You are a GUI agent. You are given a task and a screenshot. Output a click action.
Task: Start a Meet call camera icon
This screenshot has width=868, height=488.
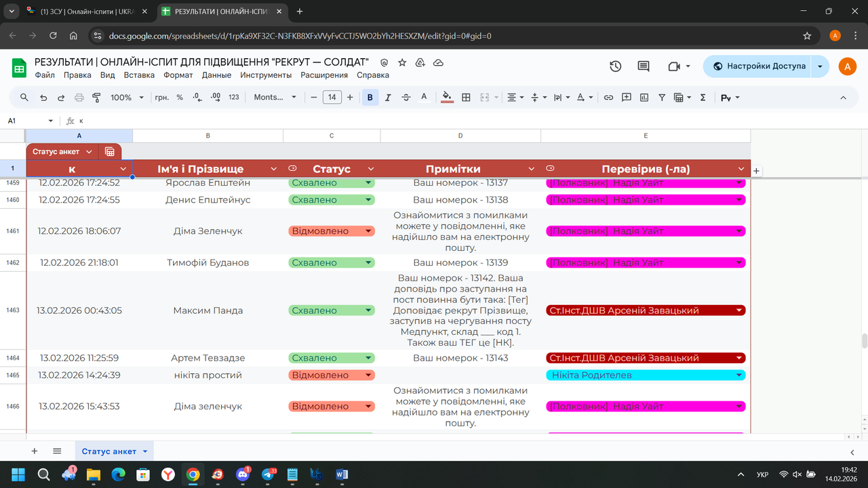tap(679, 66)
